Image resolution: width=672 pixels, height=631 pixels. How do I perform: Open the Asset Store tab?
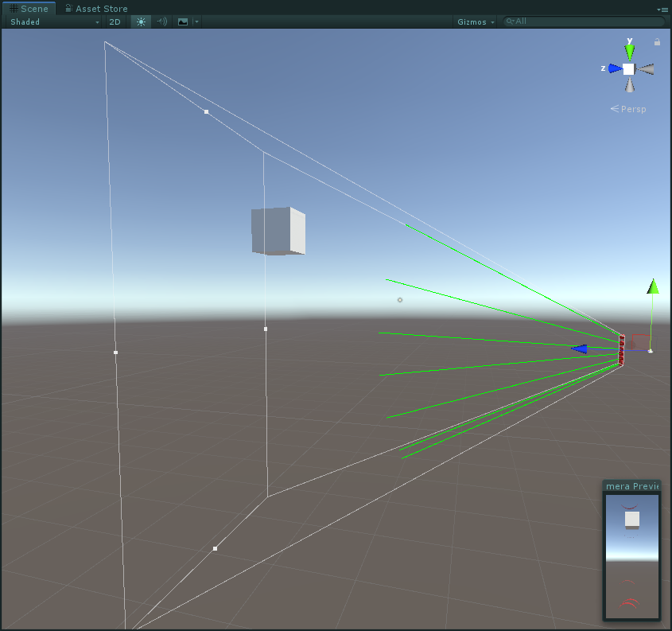(96, 8)
